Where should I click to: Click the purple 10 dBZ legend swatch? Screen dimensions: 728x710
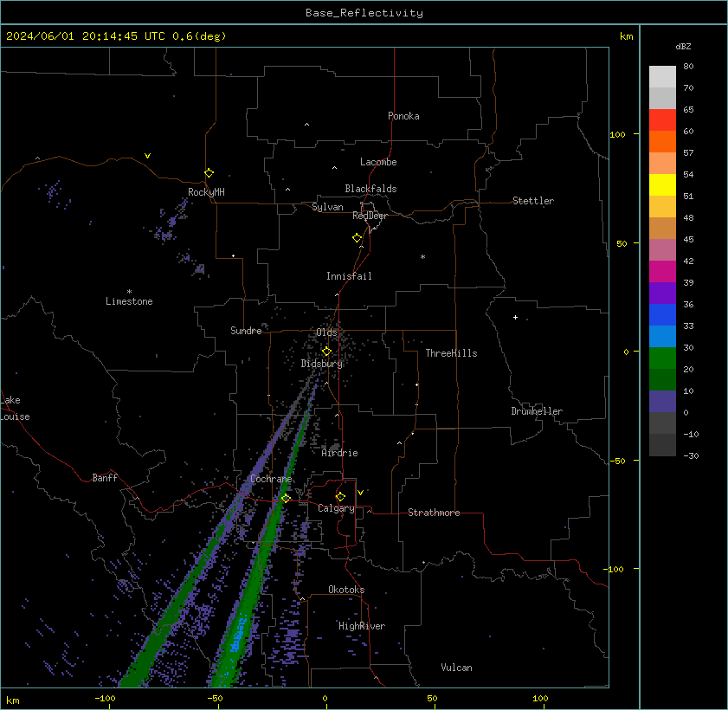click(662, 402)
